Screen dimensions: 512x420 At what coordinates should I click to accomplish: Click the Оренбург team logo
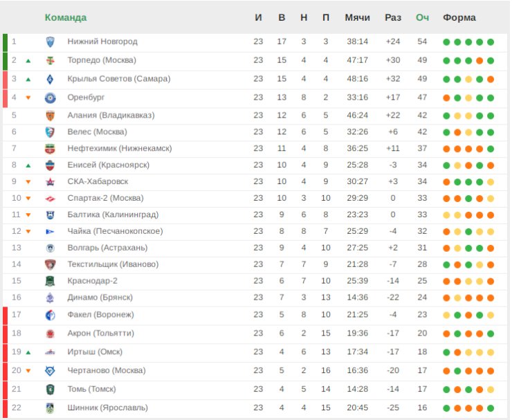click(x=50, y=98)
